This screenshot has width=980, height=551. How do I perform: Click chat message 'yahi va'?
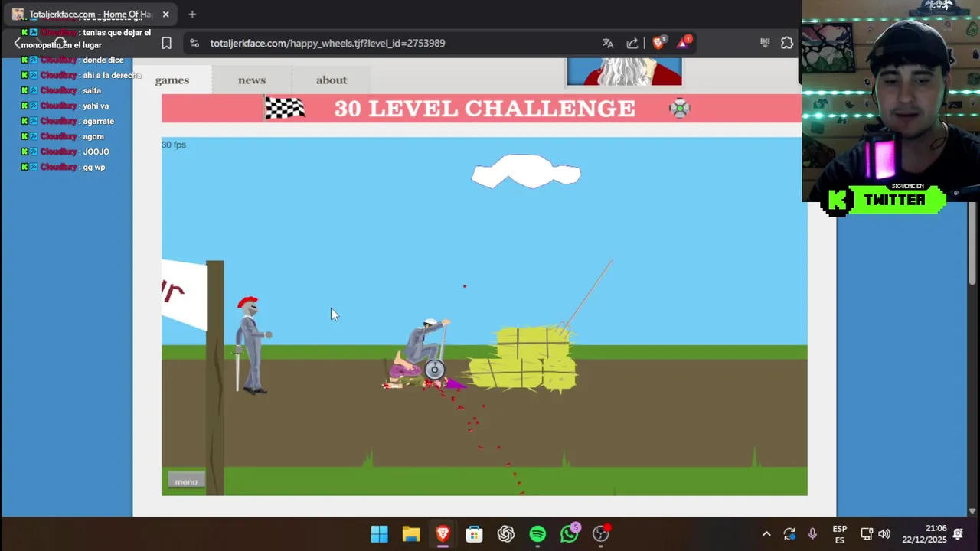tap(96, 106)
